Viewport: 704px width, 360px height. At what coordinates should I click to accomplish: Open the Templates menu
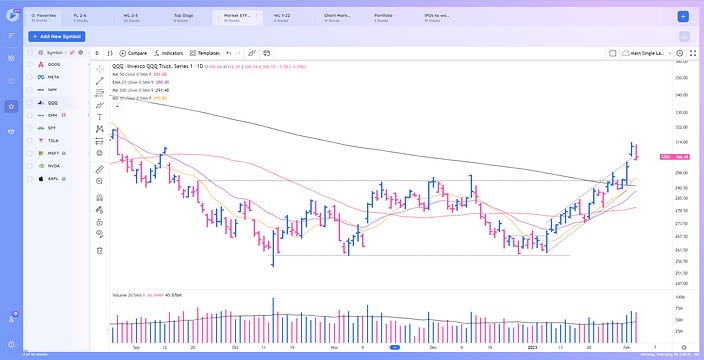point(204,53)
